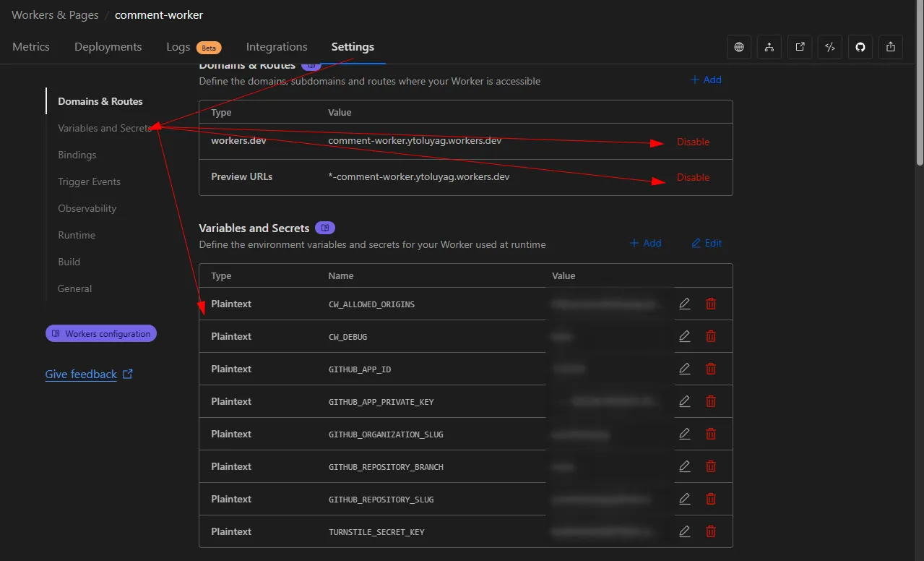Click the GITHUB_REPOSITORY_BRANCH name cell

point(386,467)
